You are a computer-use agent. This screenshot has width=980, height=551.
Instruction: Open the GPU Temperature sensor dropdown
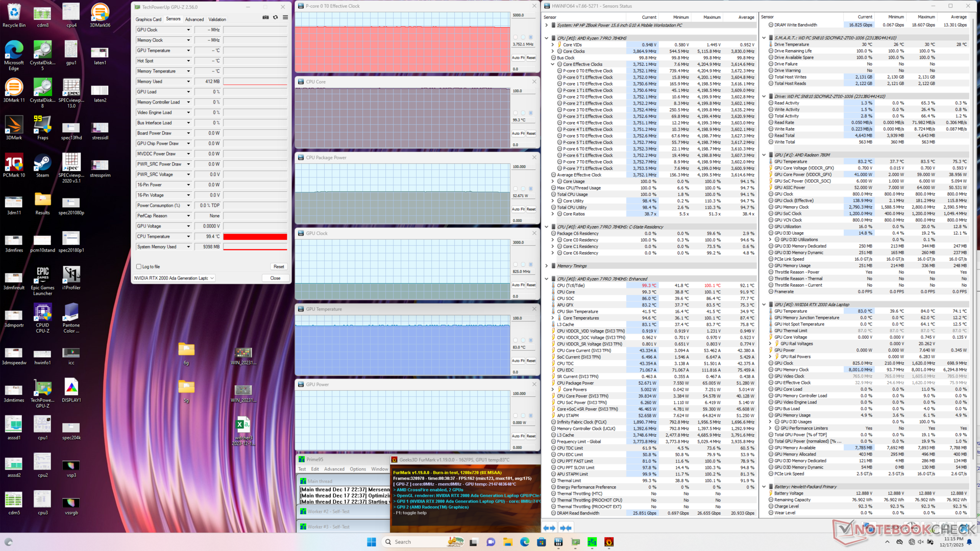(x=188, y=51)
